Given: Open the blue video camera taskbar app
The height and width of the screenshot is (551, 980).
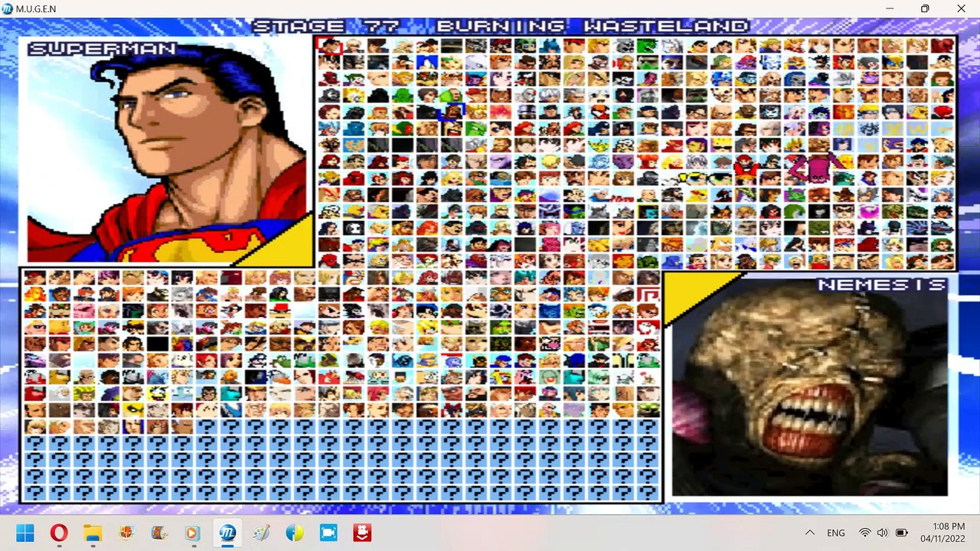Looking at the screenshot, I should tap(328, 533).
